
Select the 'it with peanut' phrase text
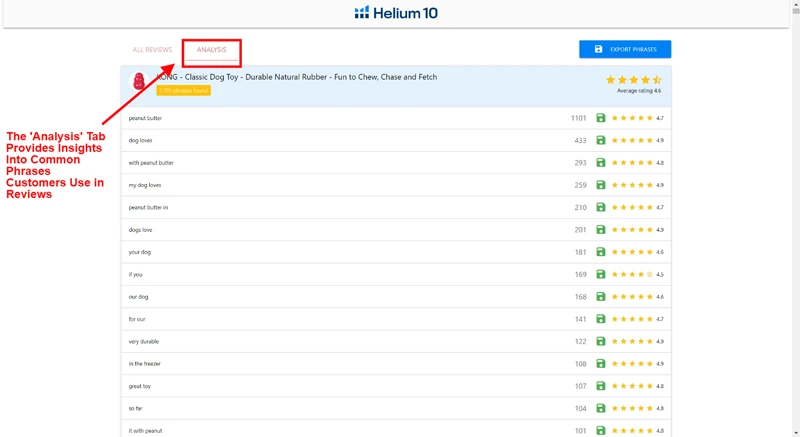click(145, 431)
